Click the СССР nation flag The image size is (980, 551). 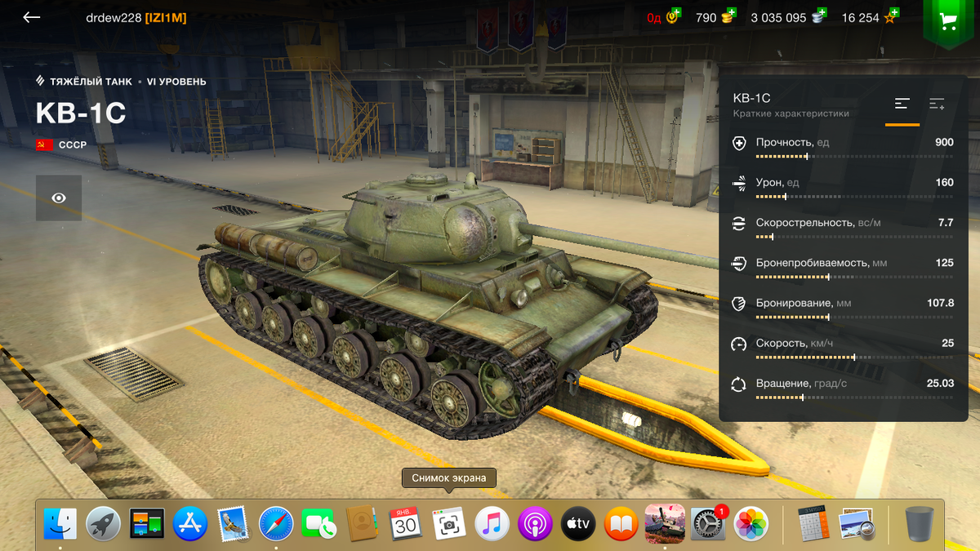pyautogui.click(x=44, y=144)
